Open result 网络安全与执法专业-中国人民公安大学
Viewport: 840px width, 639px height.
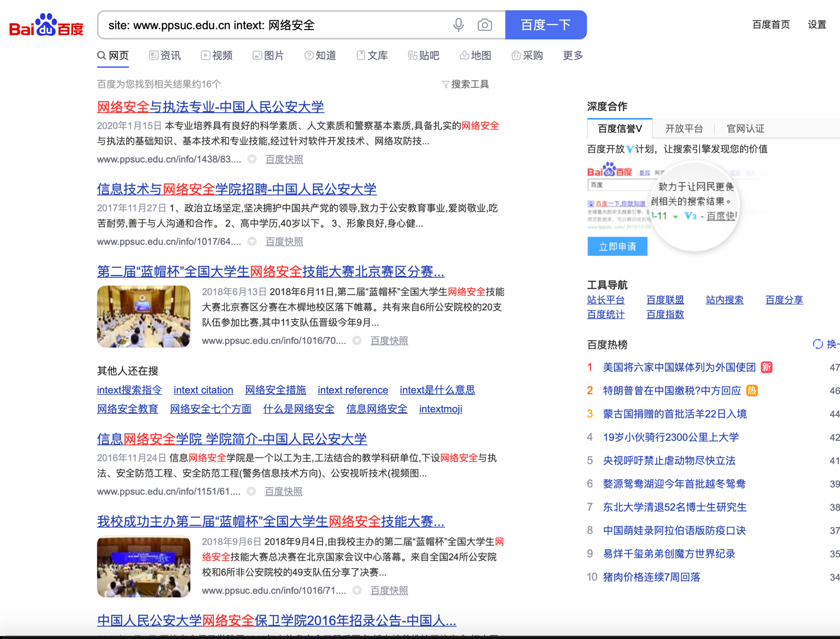coord(210,106)
